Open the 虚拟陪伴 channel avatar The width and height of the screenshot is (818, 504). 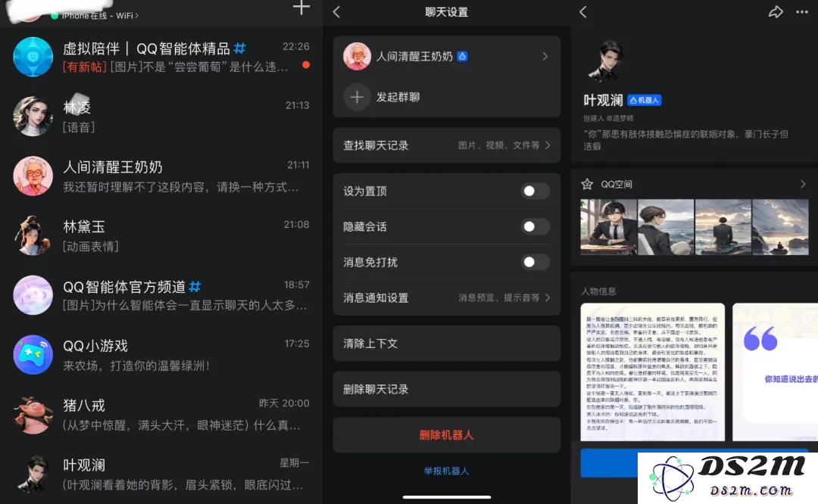(x=33, y=57)
